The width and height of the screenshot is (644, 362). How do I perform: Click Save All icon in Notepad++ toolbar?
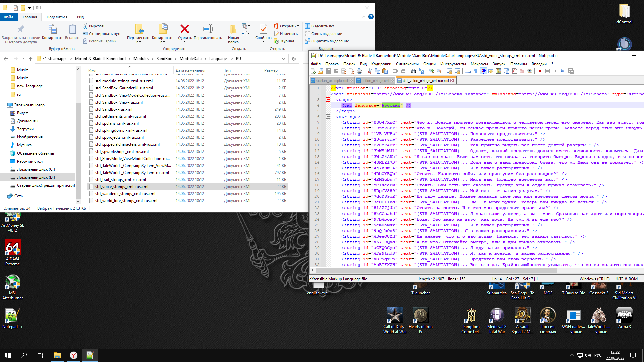(x=336, y=71)
